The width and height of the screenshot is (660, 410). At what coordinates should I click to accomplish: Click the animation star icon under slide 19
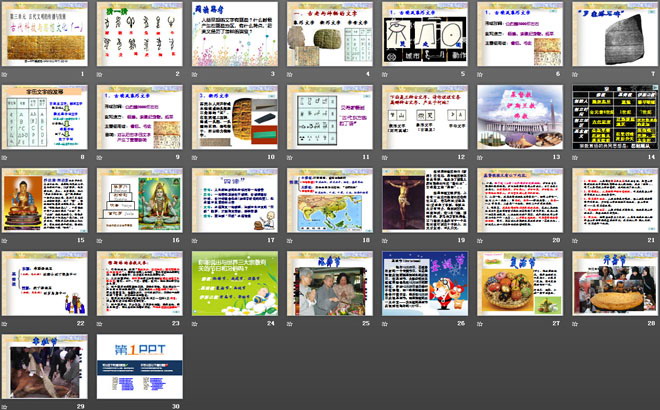coord(385,241)
